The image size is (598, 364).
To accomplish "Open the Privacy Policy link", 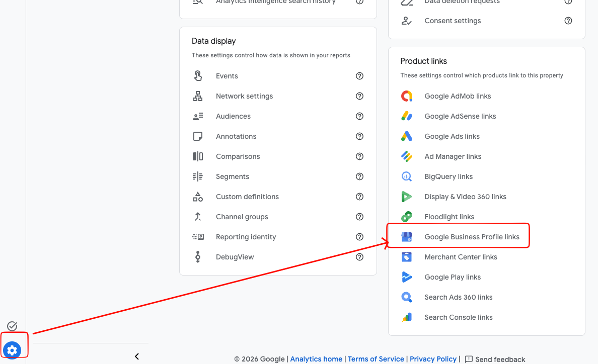I will click(433, 359).
